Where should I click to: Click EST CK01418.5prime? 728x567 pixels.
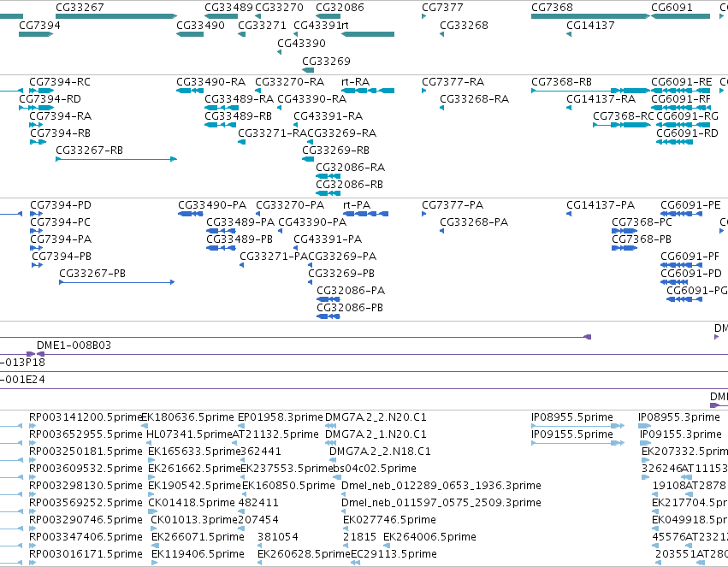click(x=192, y=503)
